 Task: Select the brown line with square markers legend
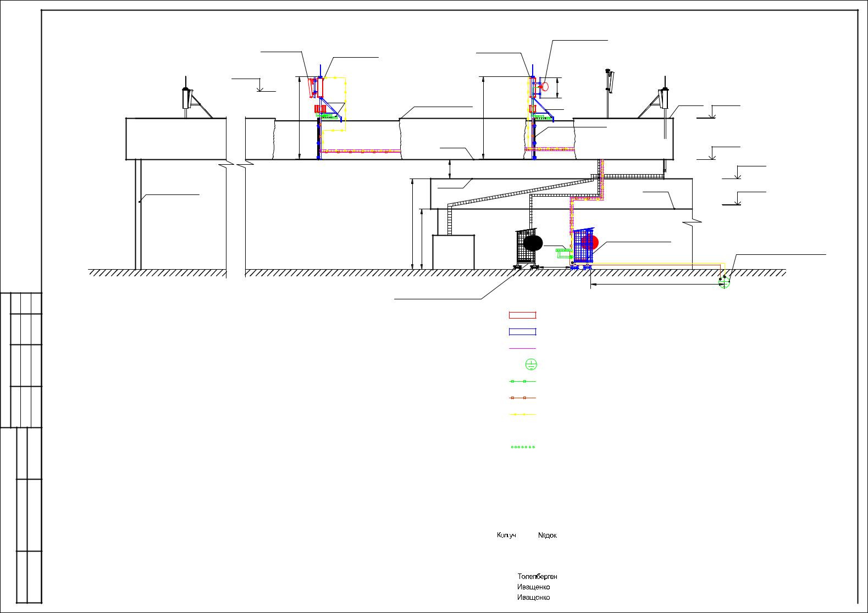pyautogui.click(x=522, y=398)
